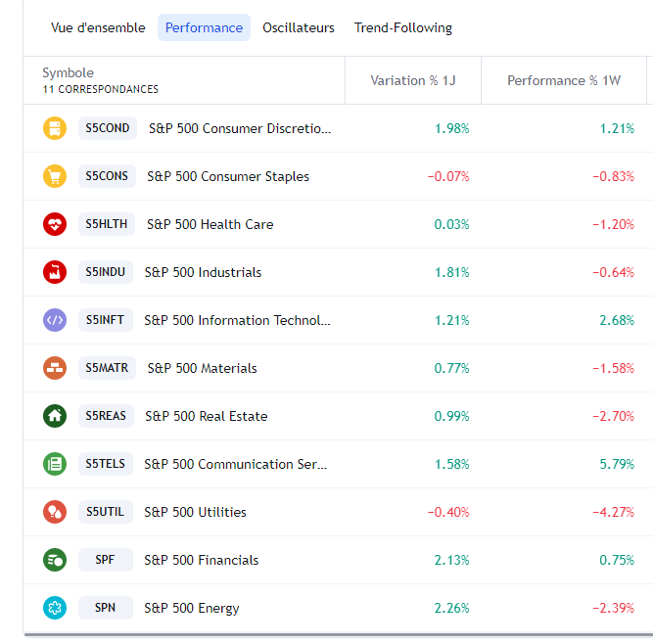The width and height of the screenshot is (653, 644).
Task: Select the Trend-Following tab
Action: click(403, 27)
